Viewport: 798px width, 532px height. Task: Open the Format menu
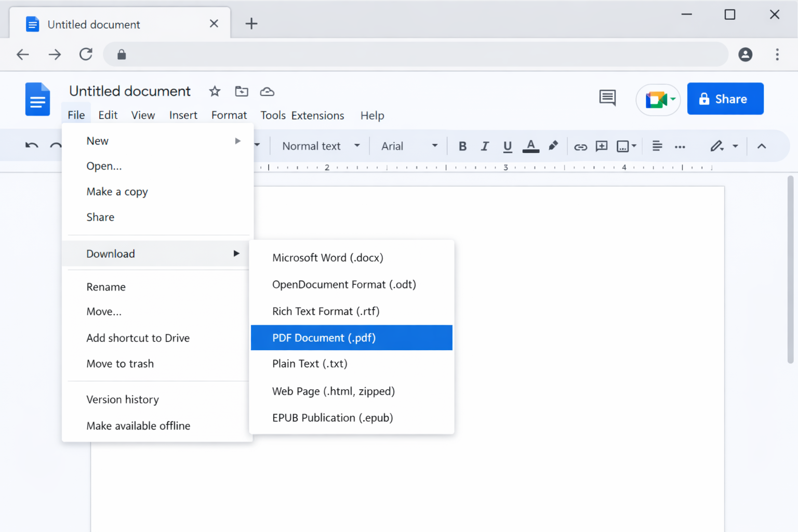coord(229,115)
